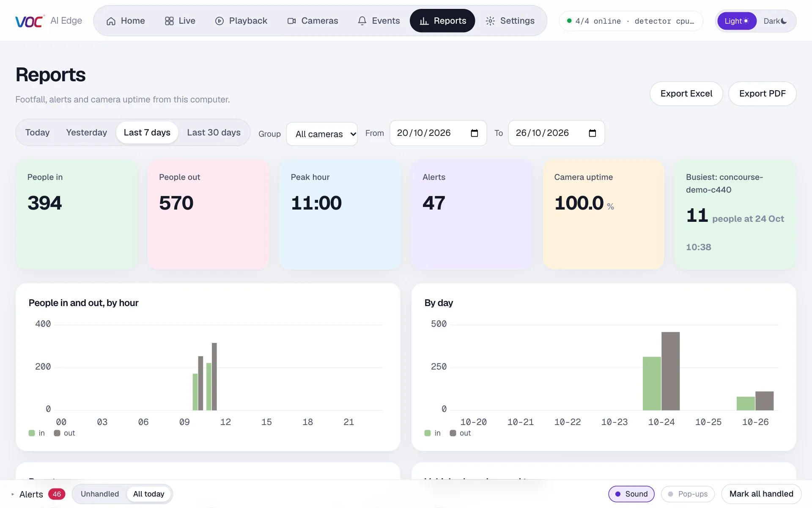Select the Last 30 days tab
Viewport: 812px width, 508px height.
click(x=214, y=133)
